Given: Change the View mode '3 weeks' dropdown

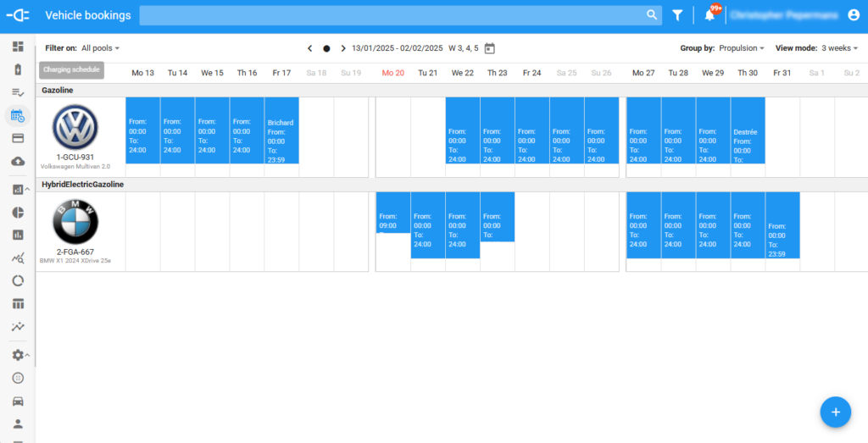Looking at the screenshot, I should point(839,48).
